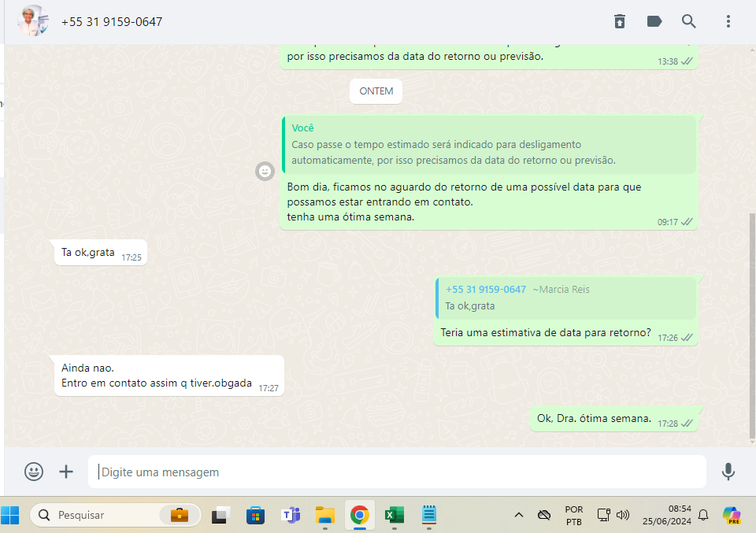Open network status tray icon
756x533 pixels.
[604, 515]
